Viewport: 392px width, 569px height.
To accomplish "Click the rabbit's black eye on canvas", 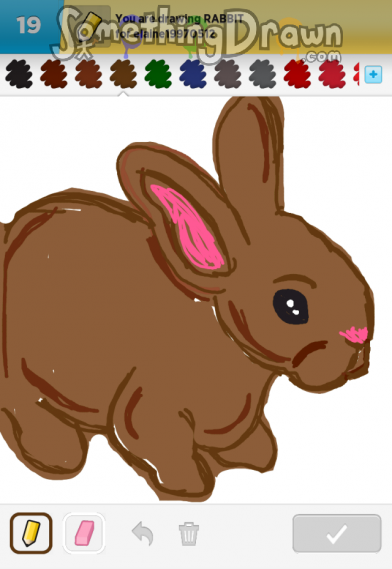I will click(x=291, y=307).
